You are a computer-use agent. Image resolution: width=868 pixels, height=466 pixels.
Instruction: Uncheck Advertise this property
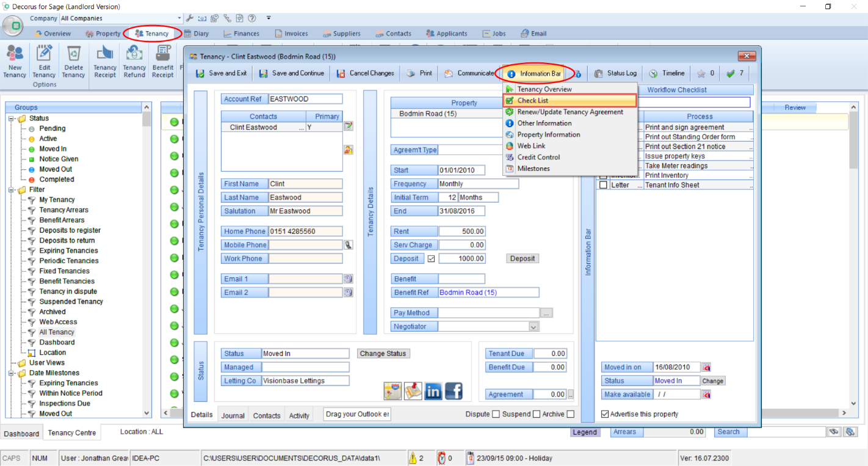(605, 414)
